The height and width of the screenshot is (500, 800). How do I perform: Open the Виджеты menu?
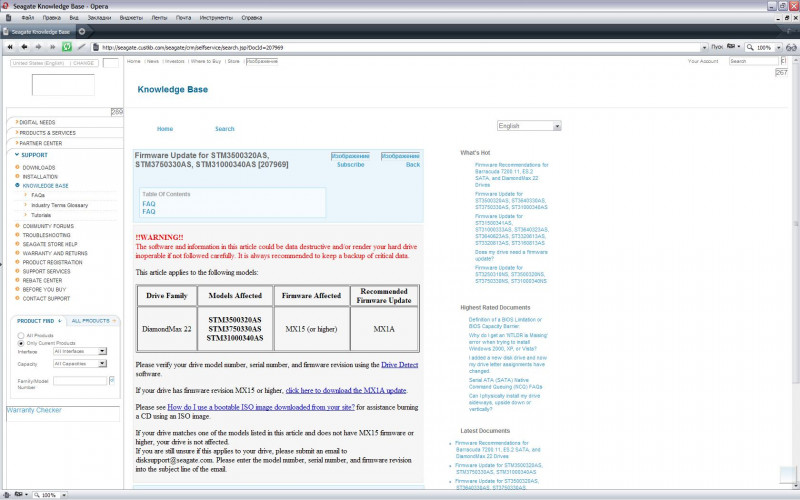[131, 18]
